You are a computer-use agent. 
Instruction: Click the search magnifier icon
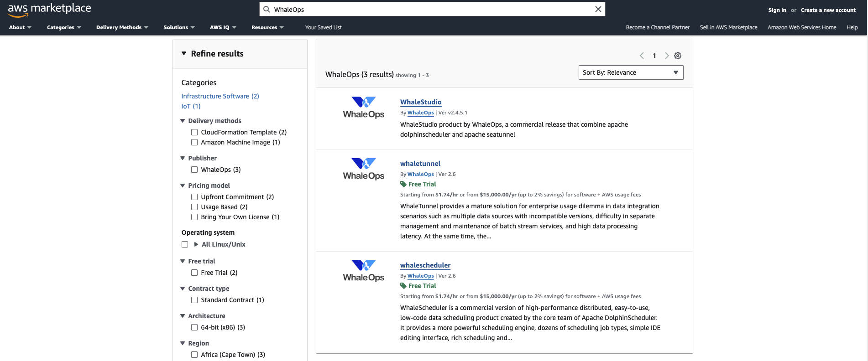[x=267, y=10]
